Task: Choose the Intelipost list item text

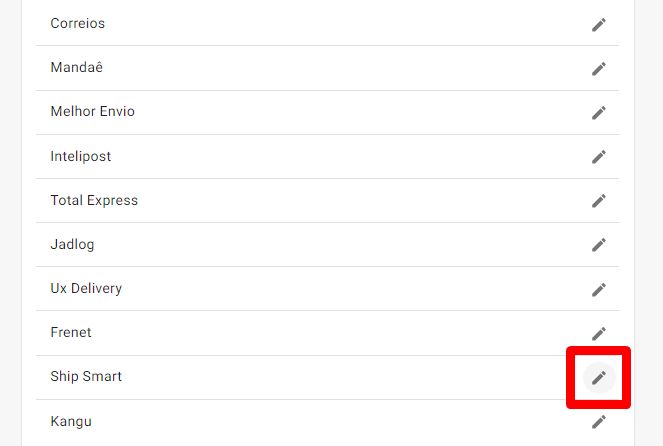Action: point(80,156)
